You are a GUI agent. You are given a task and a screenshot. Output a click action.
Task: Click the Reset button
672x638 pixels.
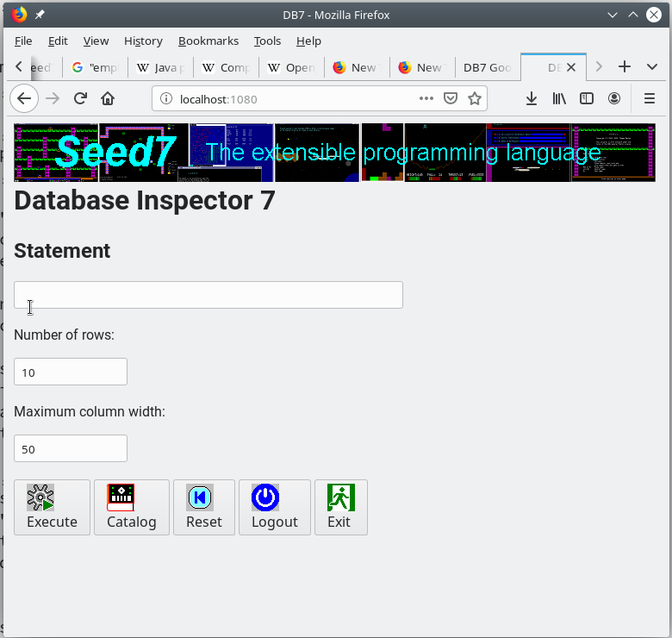pyautogui.click(x=204, y=507)
